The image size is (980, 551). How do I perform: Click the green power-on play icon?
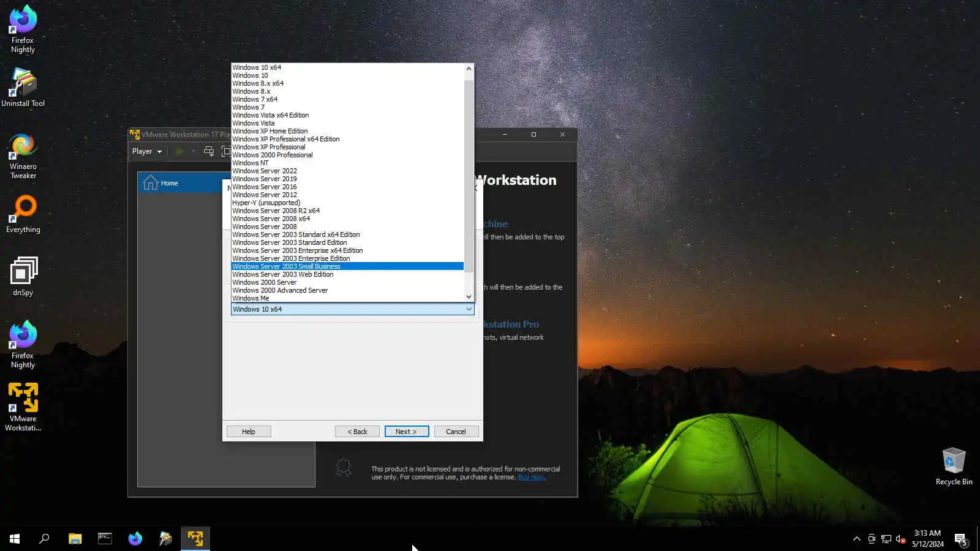tap(179, 151)
